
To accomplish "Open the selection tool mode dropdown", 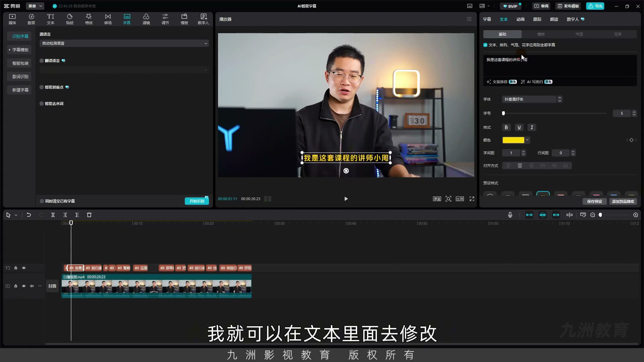I will (x=16, y=215).
